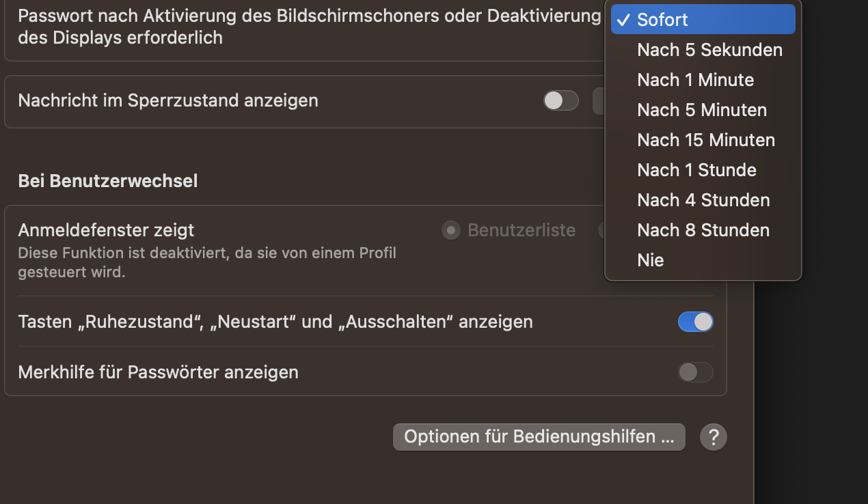Select "Nie" at the menu bottom
Viewport: 868px width, 504px height.
(651, 260)
